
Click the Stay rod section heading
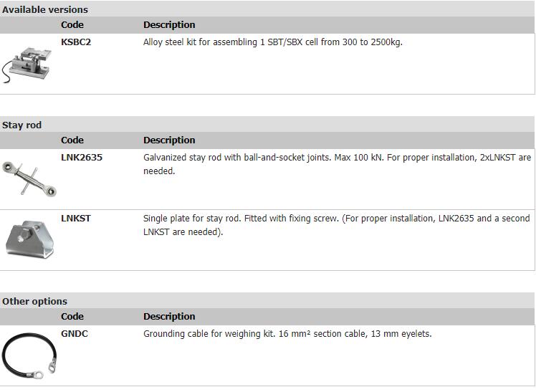(22, 125)
